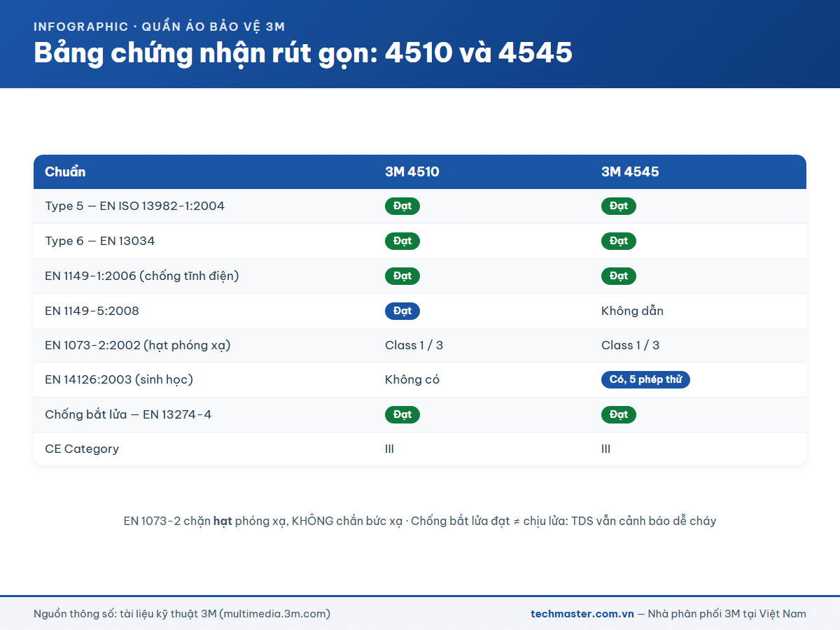Click Nhà phân phối 3M tại Việt Nam text
Screen dimensions: 840x630
coord(727,614)
